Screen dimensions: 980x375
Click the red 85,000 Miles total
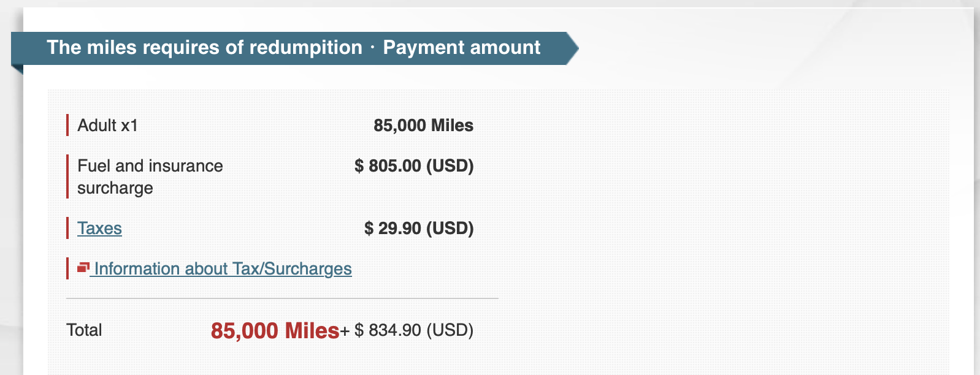(275, 331)
